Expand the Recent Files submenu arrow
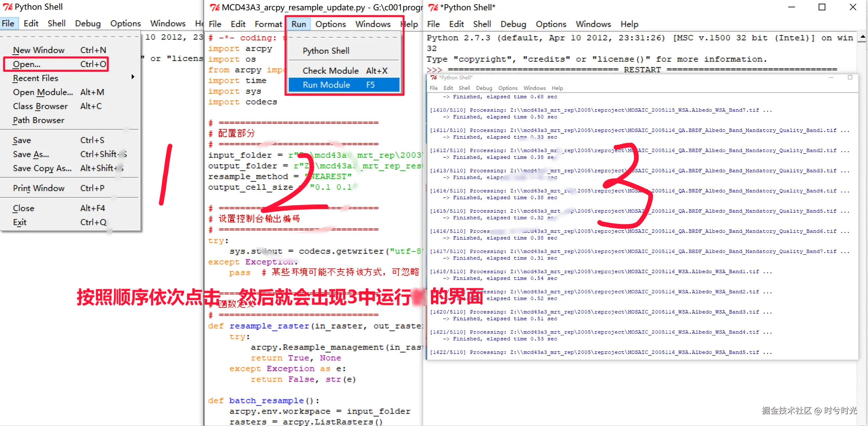This screenshot has width=868, height=426. [x=133, y=77]
